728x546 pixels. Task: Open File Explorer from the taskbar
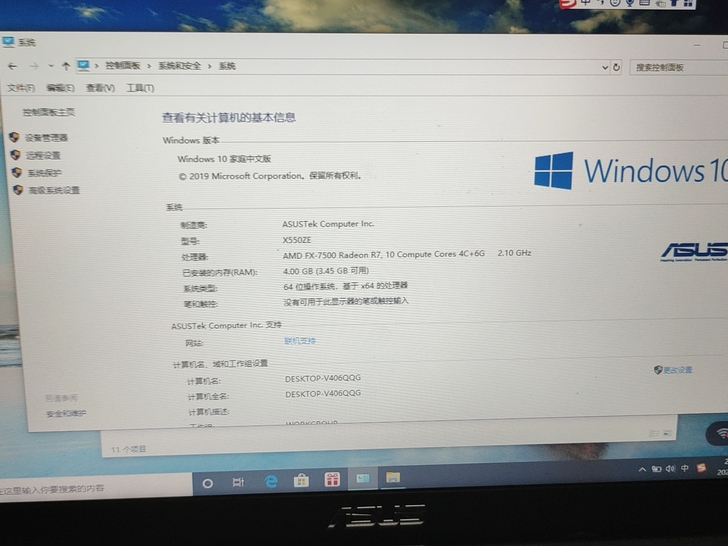(393, 477)
